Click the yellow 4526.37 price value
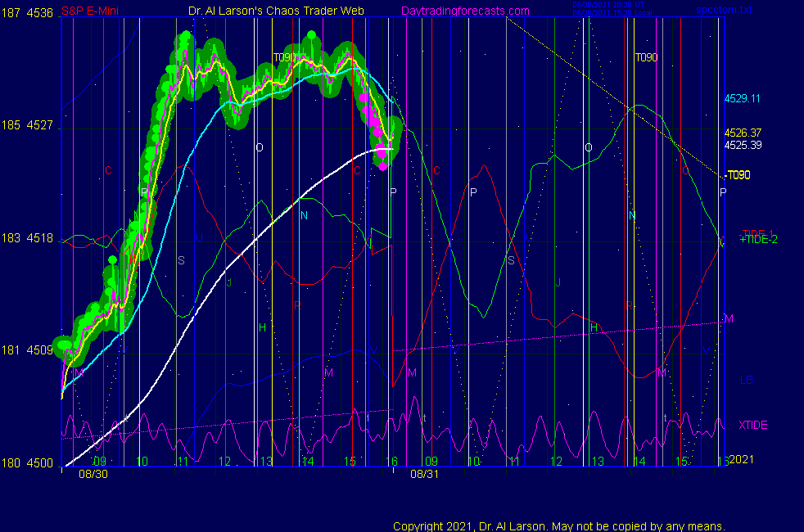The image size is (804, 532). [743, 133]
